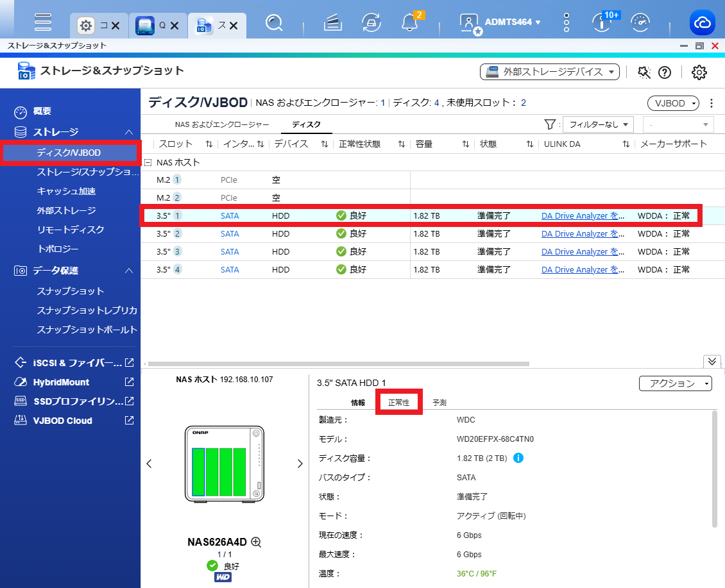The width and height of the screenshot is (725, 588).
Task: Open DA Drive Analyzer link for slot 2
Action: [x=583, y=234]
